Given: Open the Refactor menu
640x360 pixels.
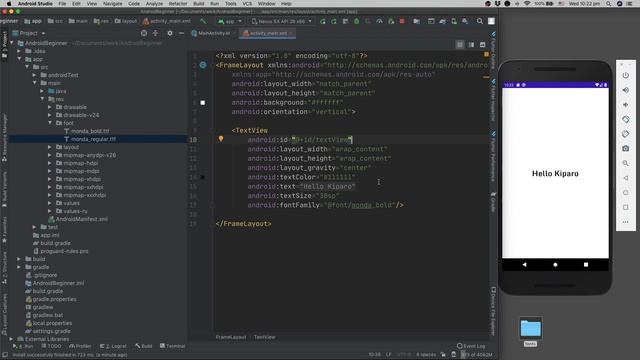Looking at the screenshot, I should tap(178, 3).
